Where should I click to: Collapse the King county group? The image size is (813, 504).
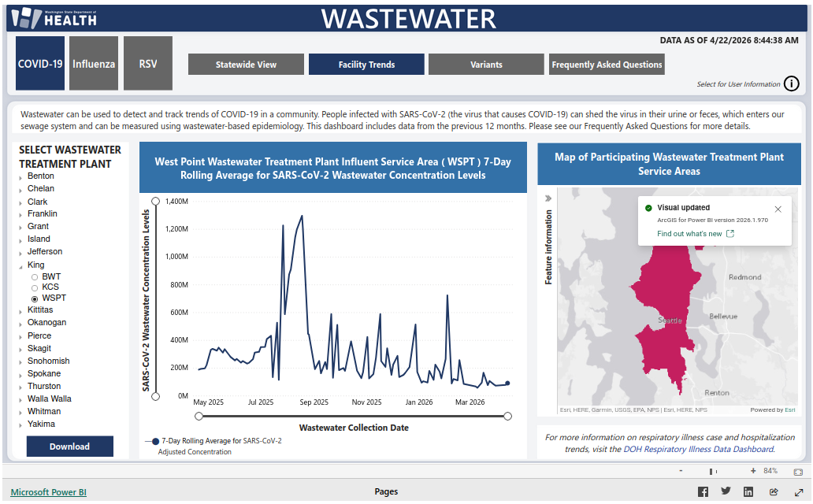[21, 266]
